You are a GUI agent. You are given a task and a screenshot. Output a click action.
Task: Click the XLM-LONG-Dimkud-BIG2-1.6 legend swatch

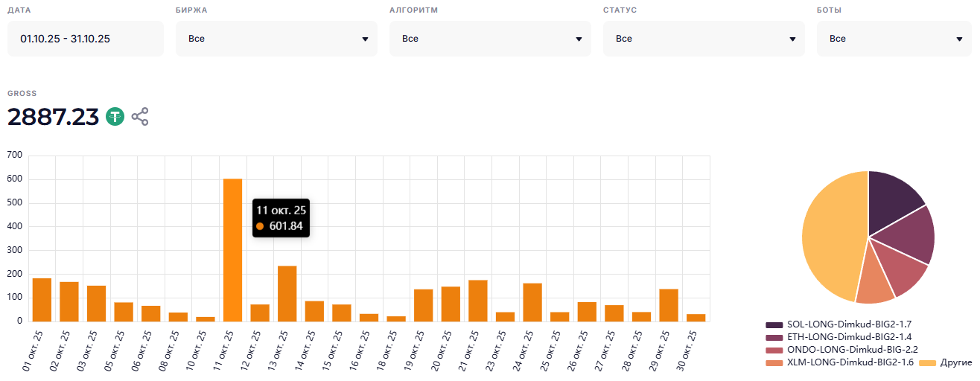pos(774,362)
